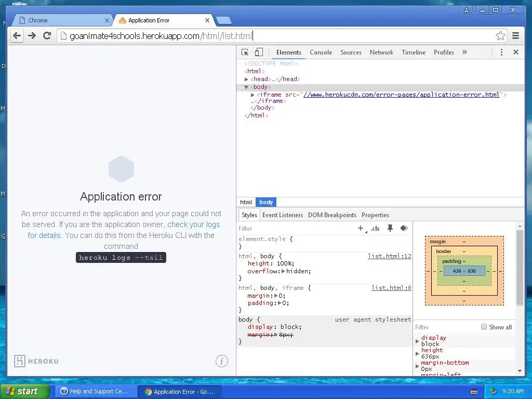The height and width of the screenshot is (399, 532).
Task: Select the body breadcrumb
Action: click(266, 202)
